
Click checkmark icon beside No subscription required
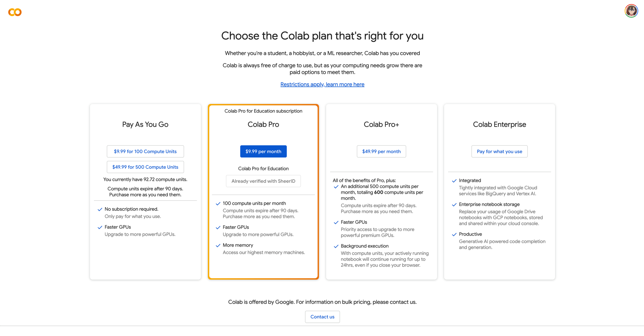tap(100, 209)
